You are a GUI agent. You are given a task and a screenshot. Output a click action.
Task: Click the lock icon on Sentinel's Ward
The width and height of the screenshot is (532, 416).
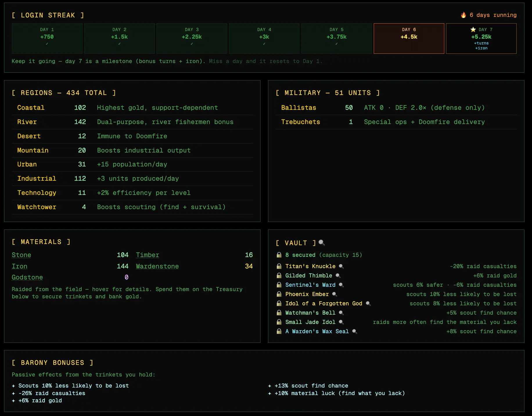click(x=279, y=285)
